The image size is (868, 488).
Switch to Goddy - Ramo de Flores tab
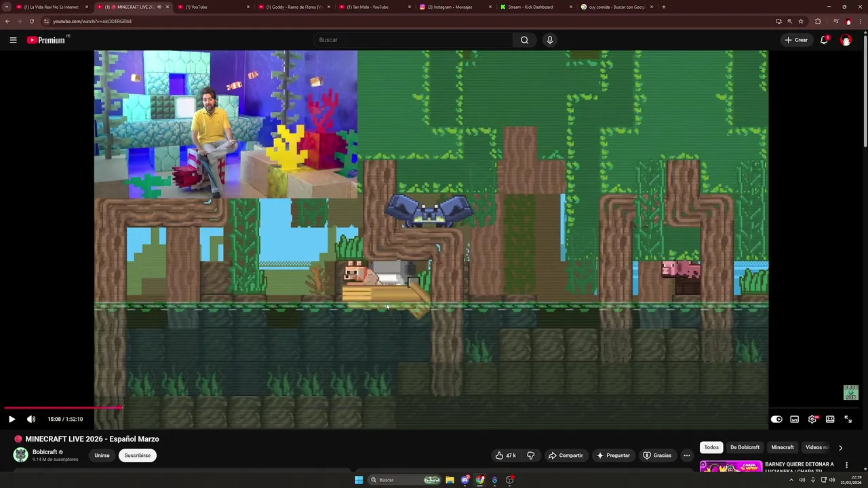[293, 7]
